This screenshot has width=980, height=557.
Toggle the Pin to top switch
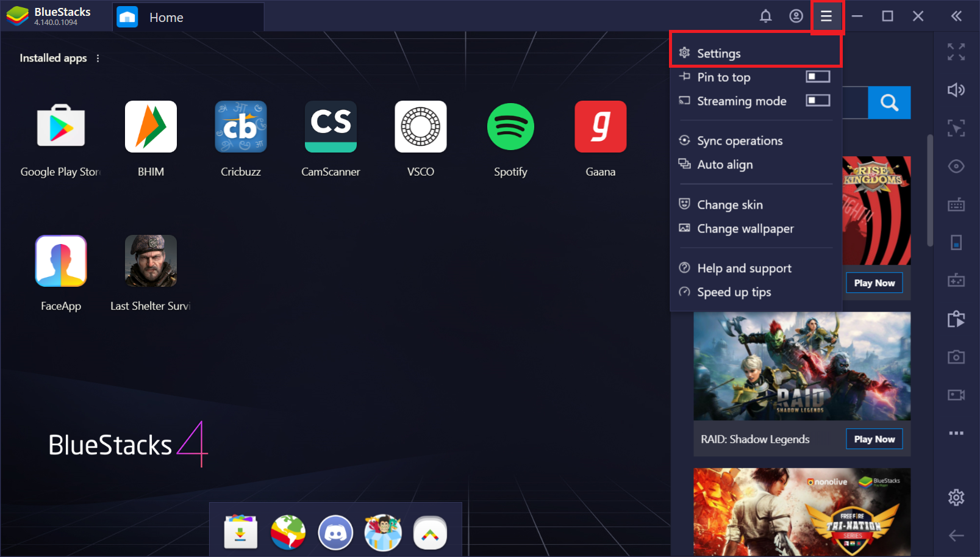[818, 77]
